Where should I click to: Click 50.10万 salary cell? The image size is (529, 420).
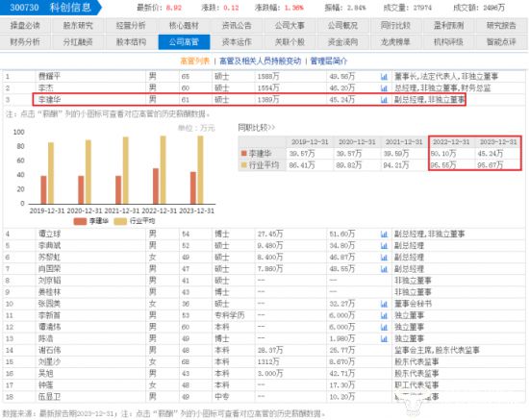click(x=443, y=154)
